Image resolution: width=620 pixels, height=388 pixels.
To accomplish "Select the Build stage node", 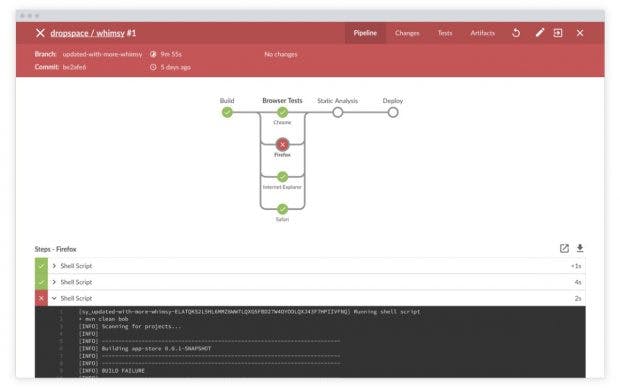I will [x=227, y=112].
